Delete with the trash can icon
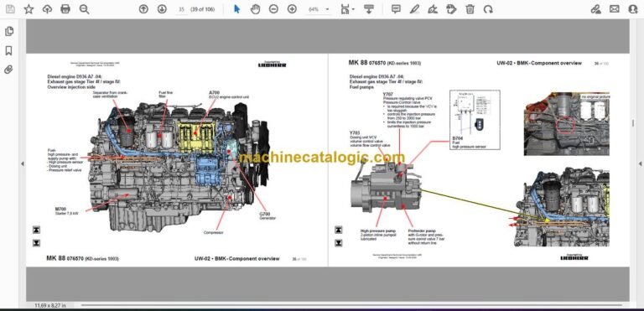Image resolution: width=644 pixels, height=311 pixels. (x=470, y=9)
